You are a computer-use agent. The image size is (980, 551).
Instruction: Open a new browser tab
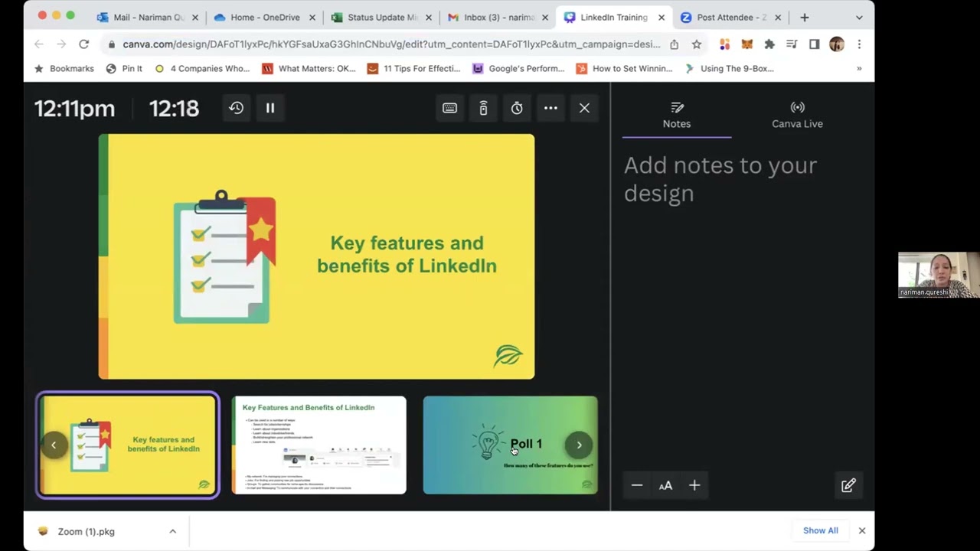(804, 17)
